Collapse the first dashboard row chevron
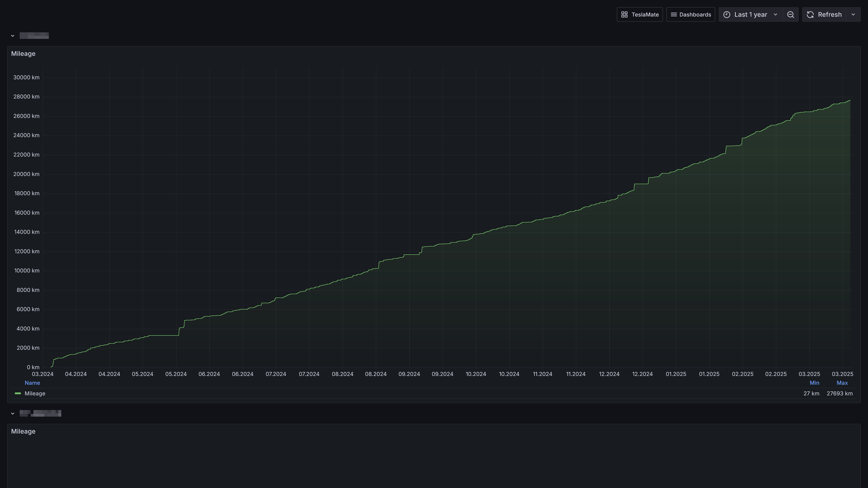This screenshot has height=488, width=868. point(12,36)
